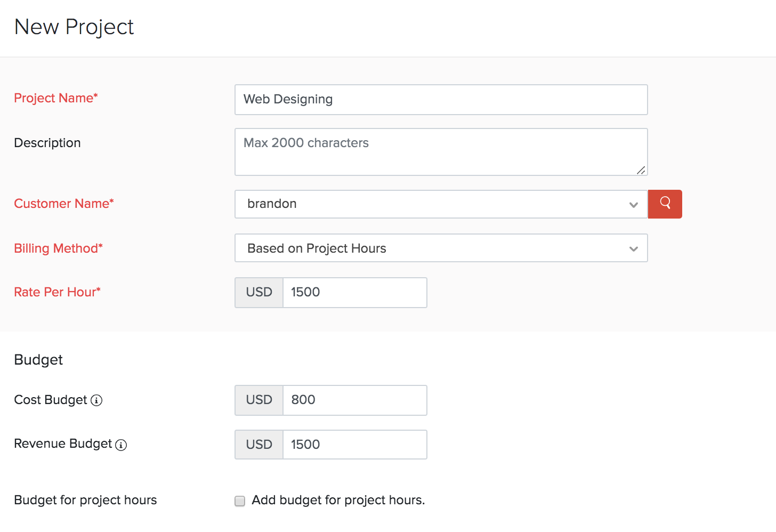Expand the Billing Method dropdown arrow

(x=633, y=249)
